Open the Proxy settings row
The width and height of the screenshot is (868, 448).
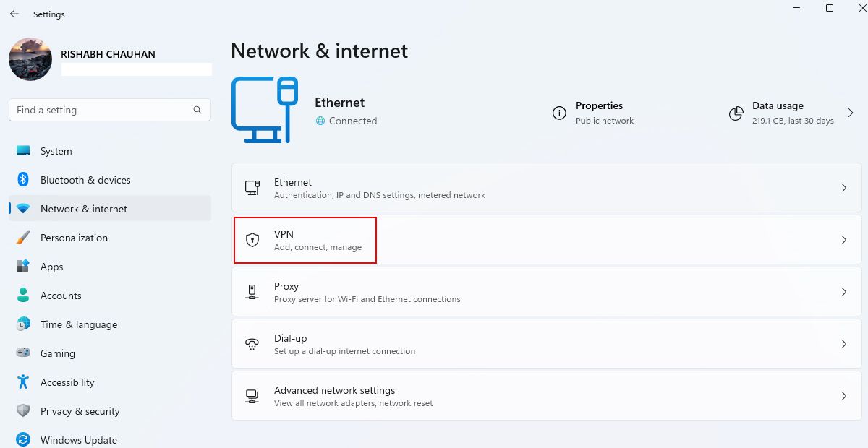547,292
